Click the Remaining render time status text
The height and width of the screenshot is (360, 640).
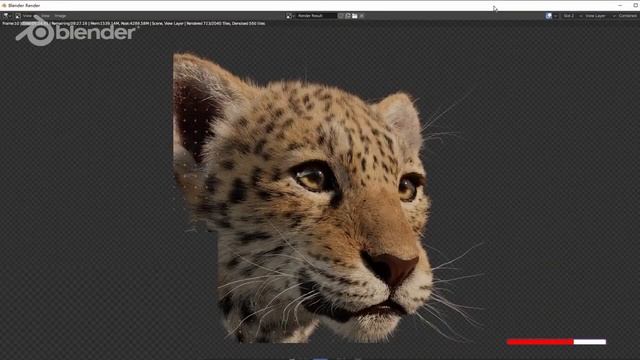(69, 24)
